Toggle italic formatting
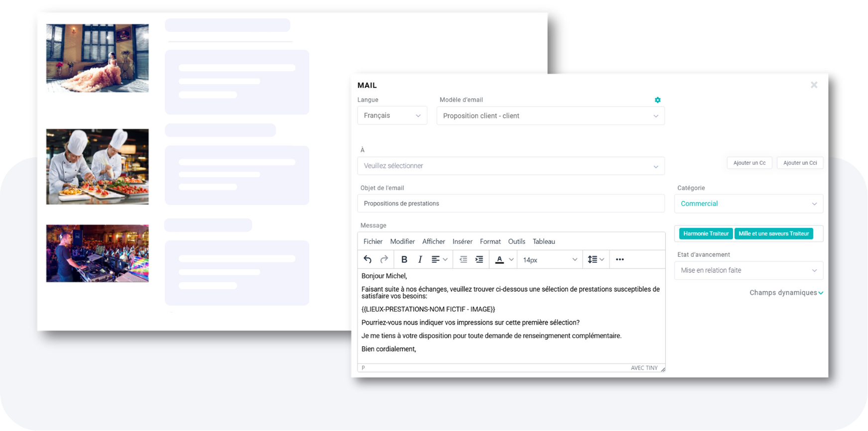868x431 pixels. tap(420, 259)
